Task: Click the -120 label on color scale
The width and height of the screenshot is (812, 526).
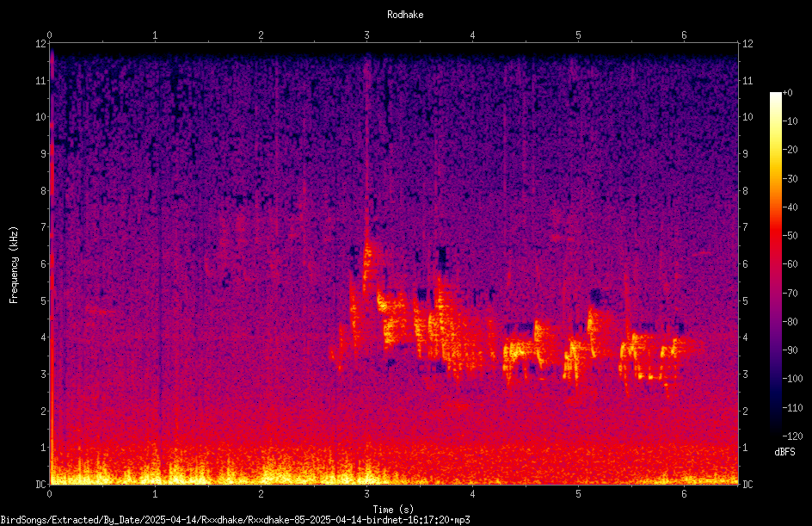Action: (793, 436)
